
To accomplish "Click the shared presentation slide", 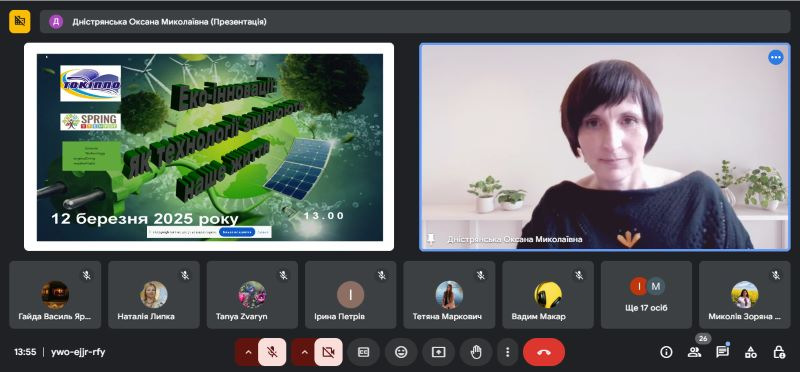I will click(x=209, y=147).
